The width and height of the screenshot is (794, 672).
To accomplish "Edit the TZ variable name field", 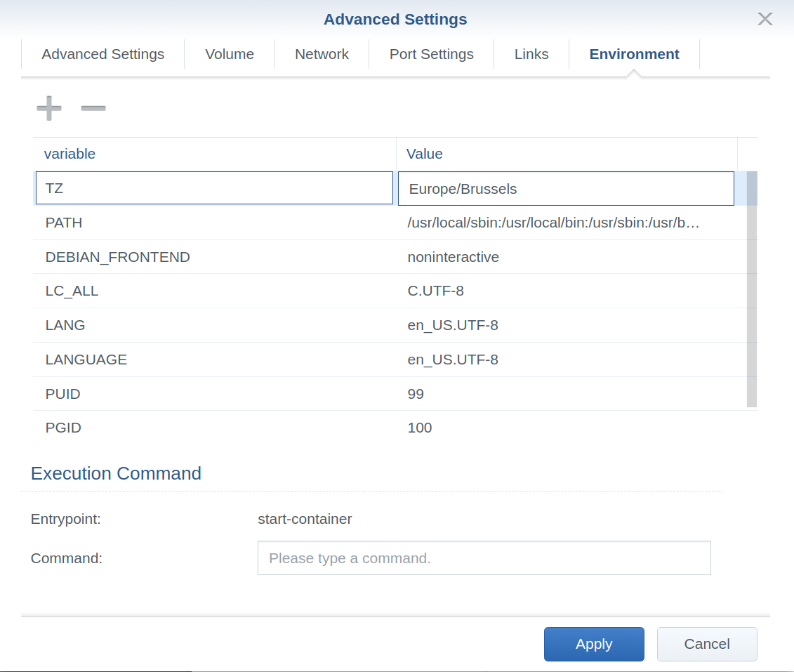I will coord(214,188).
